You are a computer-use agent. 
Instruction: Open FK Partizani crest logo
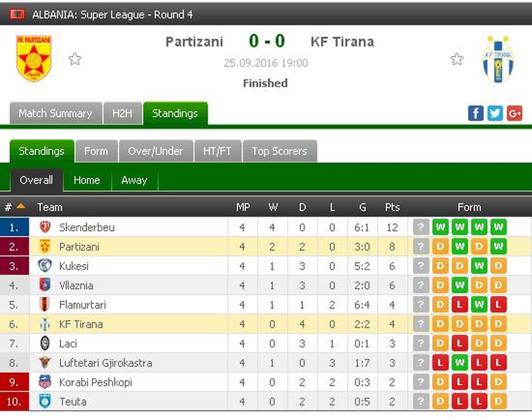coord(34,59)
